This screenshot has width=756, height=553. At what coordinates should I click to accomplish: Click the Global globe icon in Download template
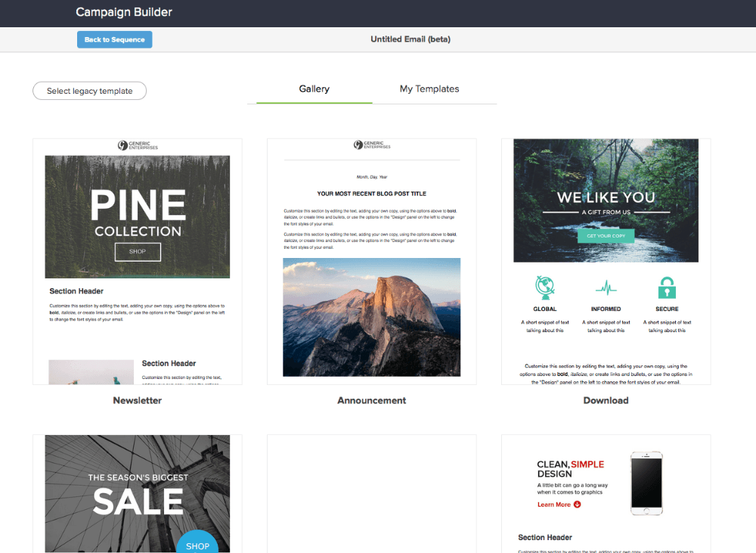coord(545,287)
